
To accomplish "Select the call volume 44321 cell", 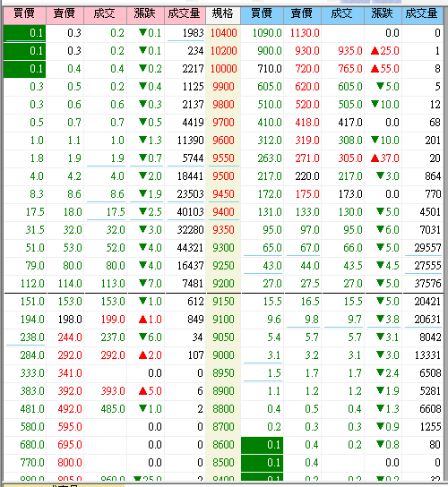I will [190, 248].
